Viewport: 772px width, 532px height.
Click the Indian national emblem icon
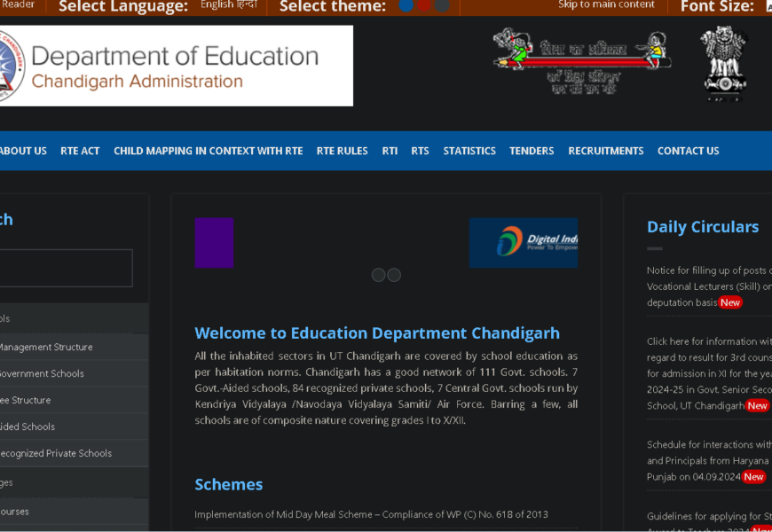pyautogui.click(x=724, y=63)
